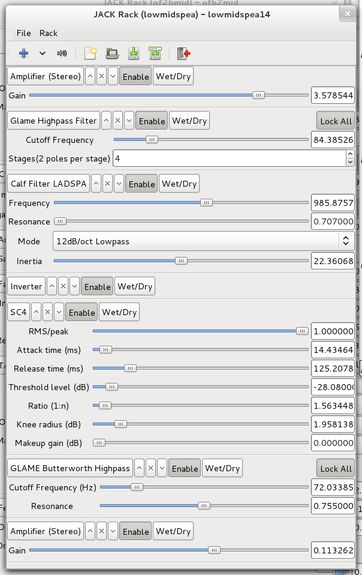Remove the SC4 compressor plugin
The image size is (362, 575).
click(48, 312)
